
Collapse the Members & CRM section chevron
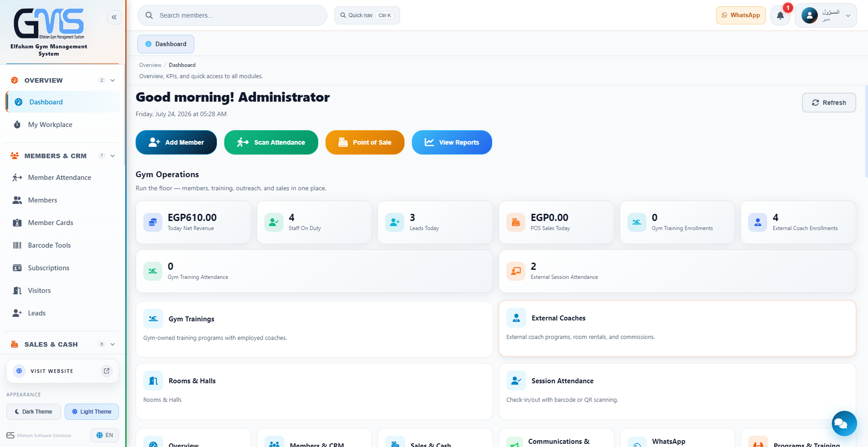click(113, 156)
